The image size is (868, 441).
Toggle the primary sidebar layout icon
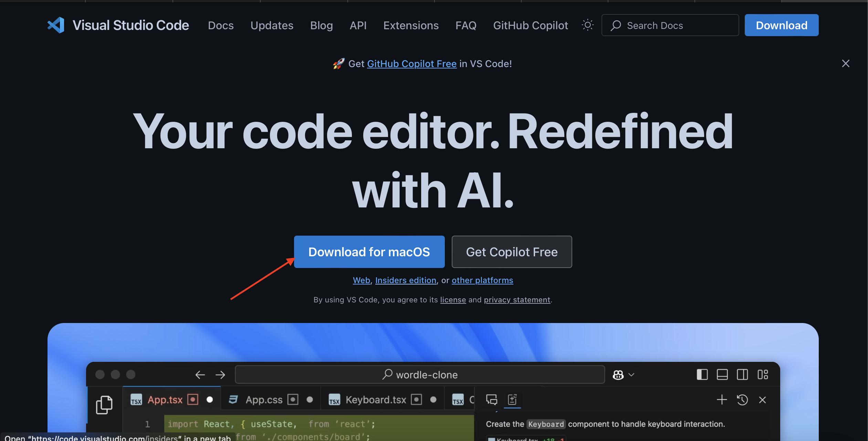[702, 374]
